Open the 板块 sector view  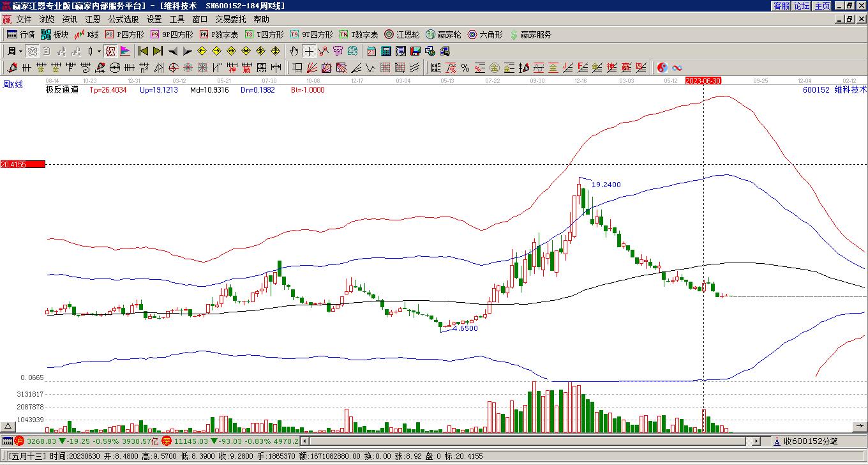(x=55, y=34)
